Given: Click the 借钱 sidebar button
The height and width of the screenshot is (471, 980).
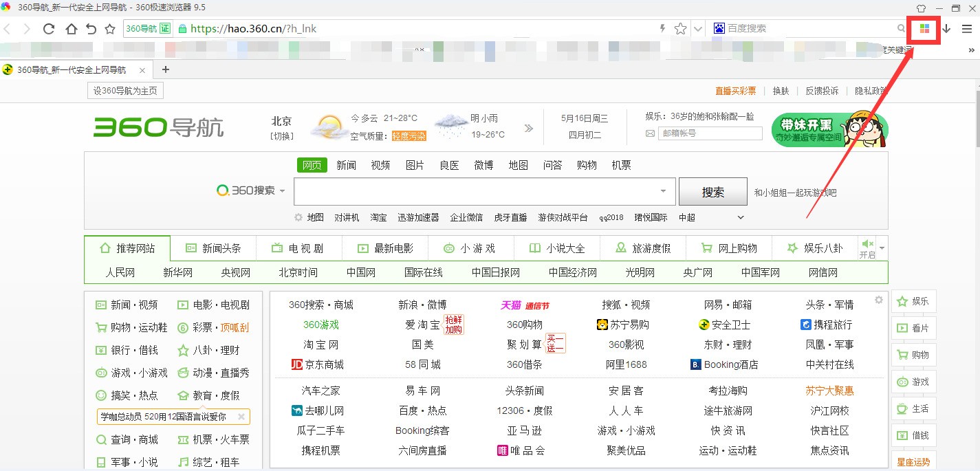Looking at the screenshot, I should coord(913,435).
